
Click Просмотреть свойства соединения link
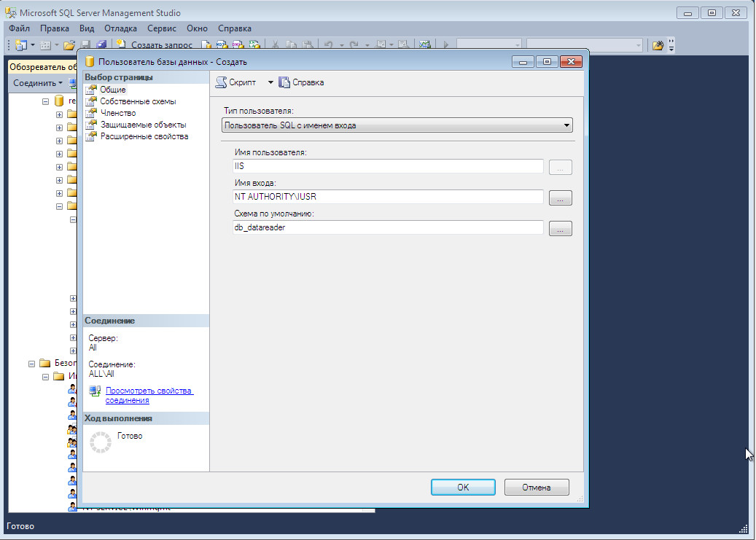coord(149,396)
